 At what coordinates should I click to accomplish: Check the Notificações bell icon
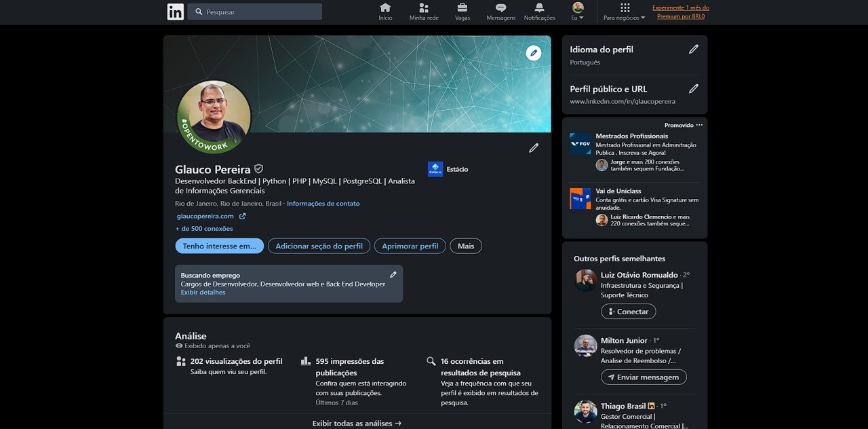pyautogui.click(x=539, y=8)
